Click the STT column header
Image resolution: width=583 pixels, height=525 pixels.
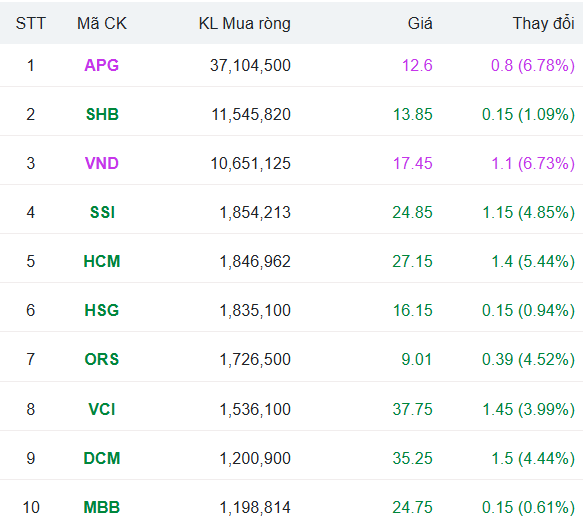[30, 23]
